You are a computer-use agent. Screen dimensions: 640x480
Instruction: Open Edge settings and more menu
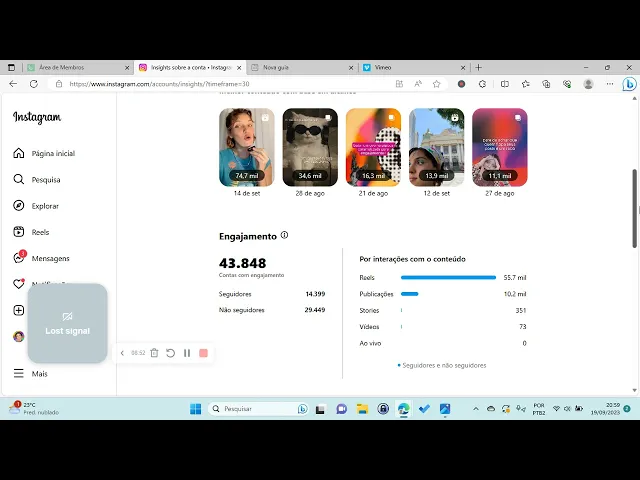point(610,84)
